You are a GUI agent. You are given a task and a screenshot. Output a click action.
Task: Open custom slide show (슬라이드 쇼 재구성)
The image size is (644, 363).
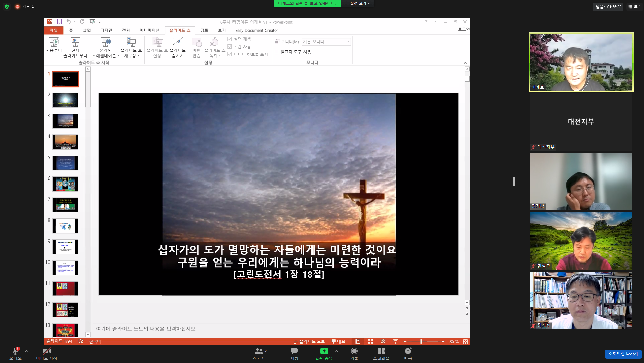click(131, 47)
